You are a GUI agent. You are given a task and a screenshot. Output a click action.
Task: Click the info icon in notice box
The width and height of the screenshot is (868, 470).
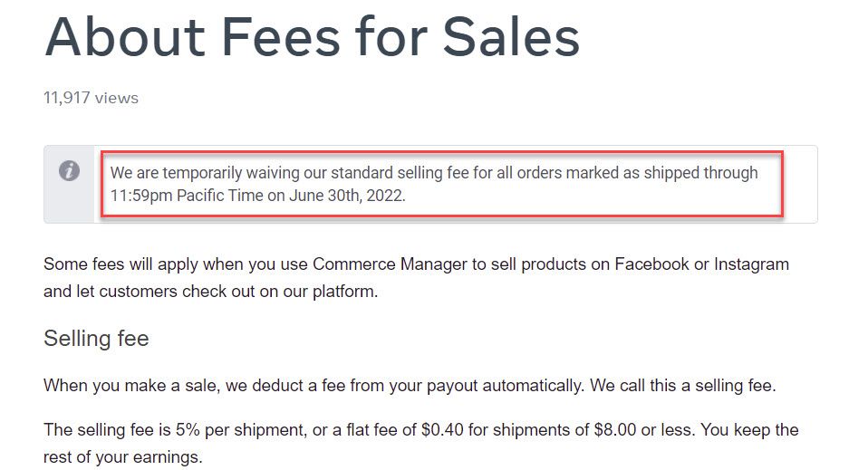pos(69,170)
